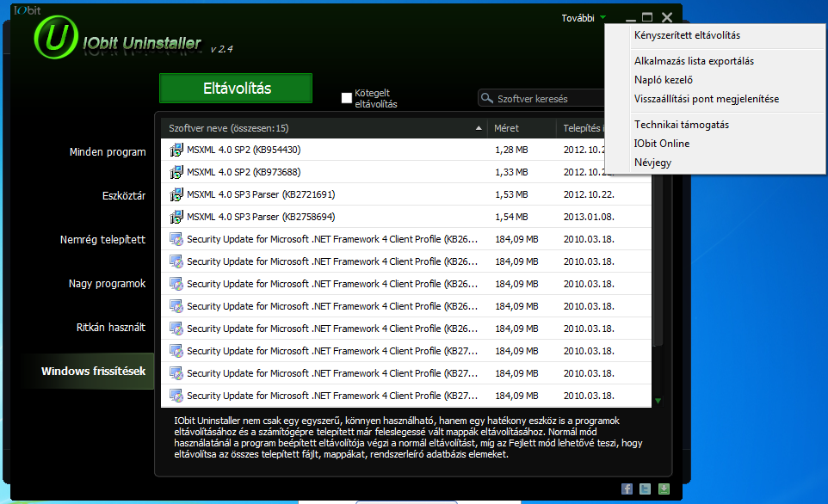Select row MSXML 4.0 SP3 Parser (KB2721691)

pyautogui.click(x=406, y=194)
